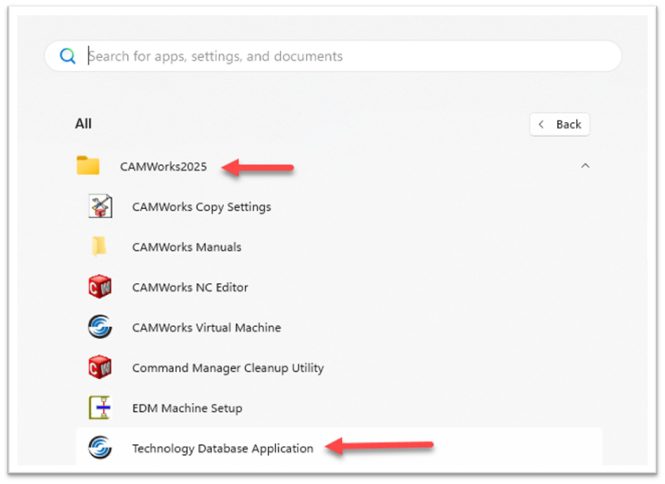Open CAMWorks Virtual Machine entry

click(207, 327)
